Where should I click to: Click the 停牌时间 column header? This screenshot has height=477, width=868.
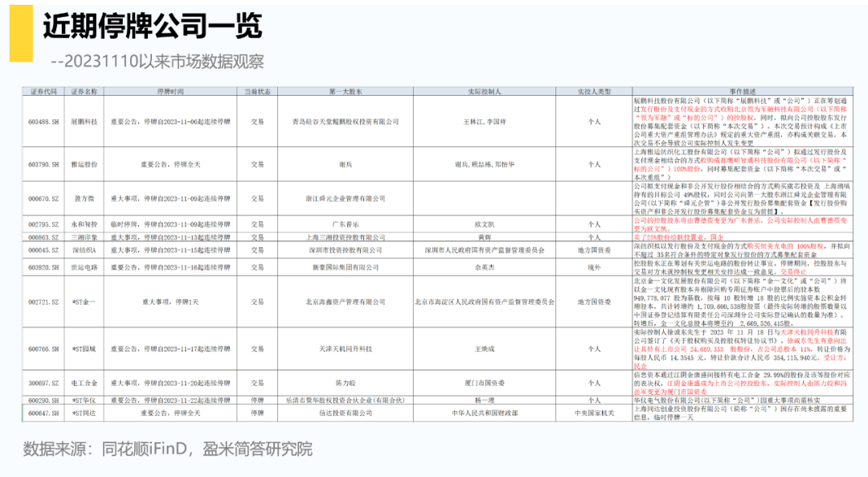point(170,92)
